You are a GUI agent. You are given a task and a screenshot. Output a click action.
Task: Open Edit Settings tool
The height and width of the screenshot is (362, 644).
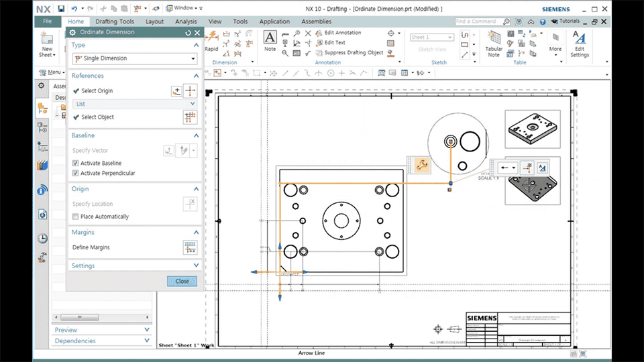(x=580, y=44)
